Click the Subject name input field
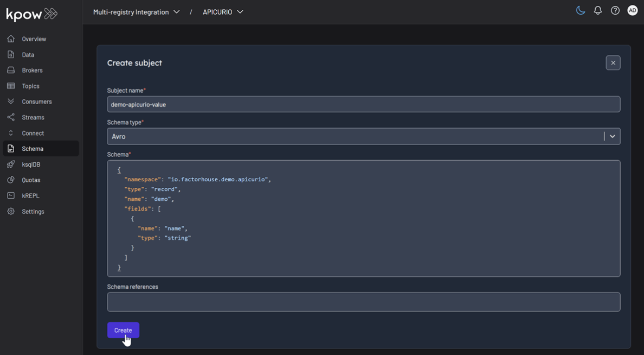The height and width of the screenshot is (355, 644). pyautogui.click(x=363, y=104)
